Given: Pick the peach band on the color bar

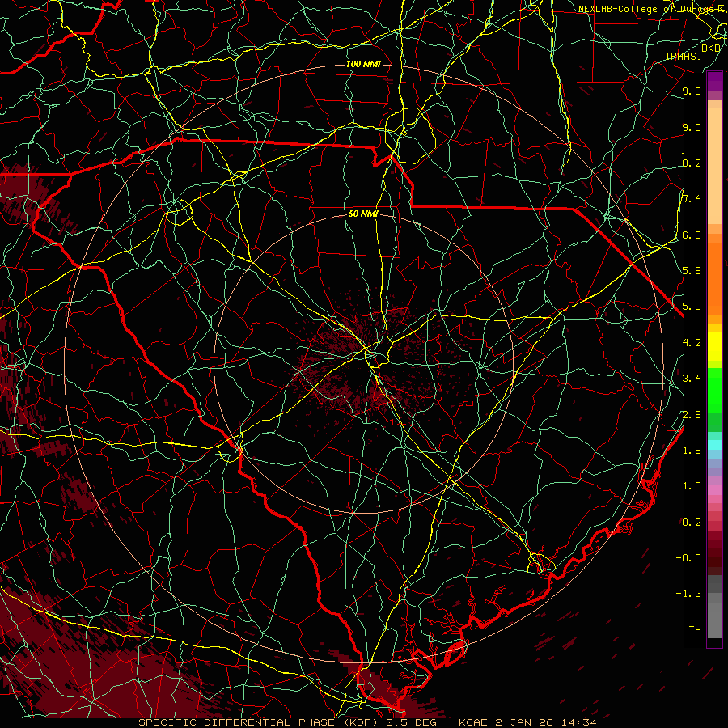Looking at the screenshot, I should [x=714, y=167].
